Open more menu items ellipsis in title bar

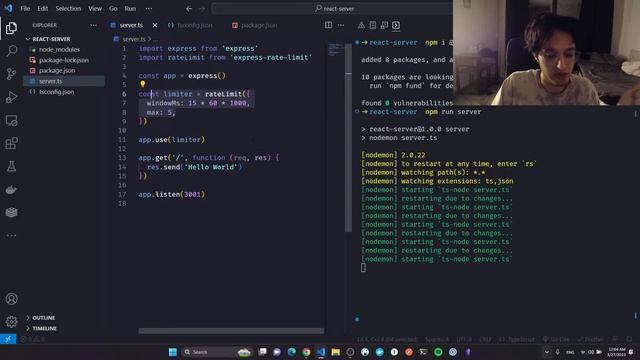coord(149,8)
